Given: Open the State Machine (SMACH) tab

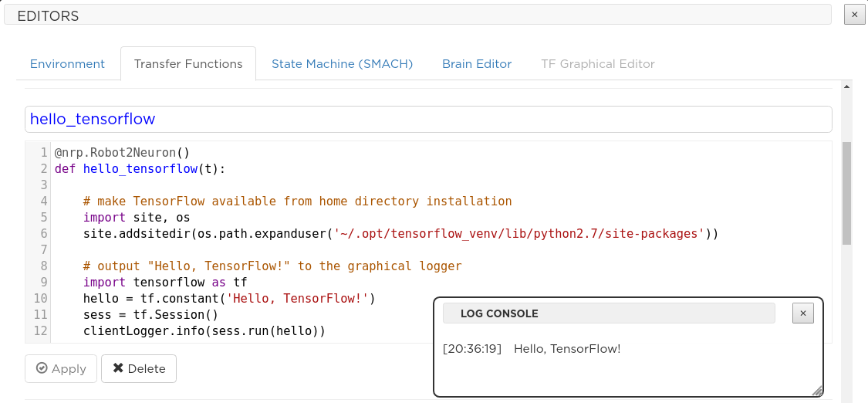Looking at the screenshot, I should click(x=342, y=63).
